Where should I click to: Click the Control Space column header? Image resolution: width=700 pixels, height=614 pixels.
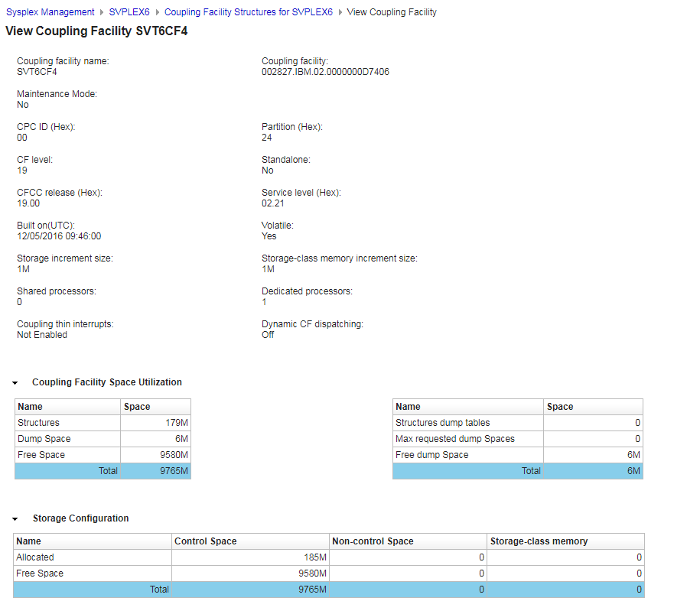click(x=250, y=541)
